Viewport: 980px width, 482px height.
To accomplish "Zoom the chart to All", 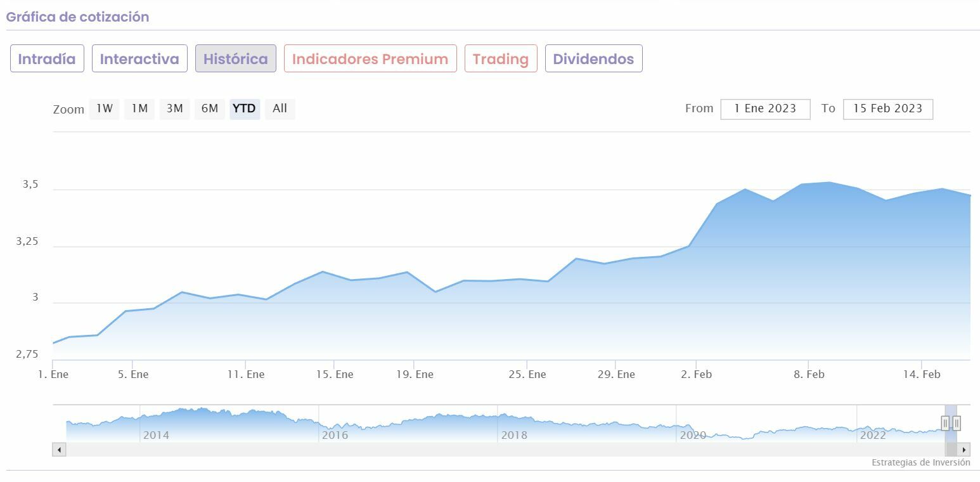I will [280, 108].
